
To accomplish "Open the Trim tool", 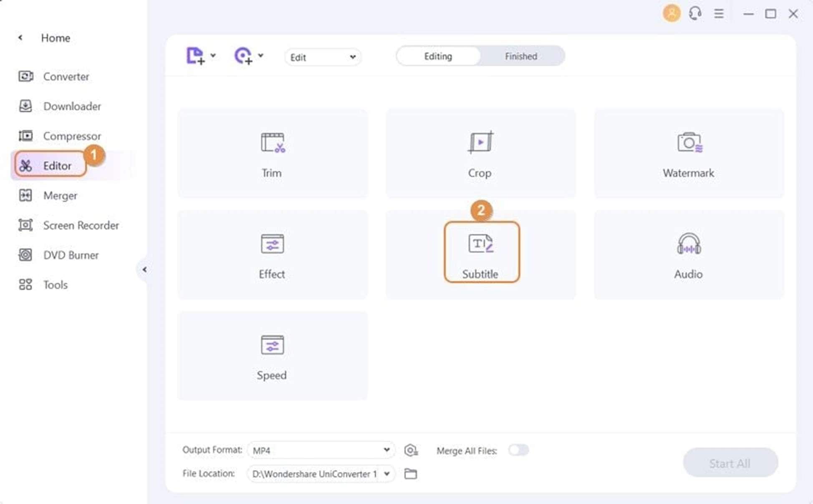I will pos(273,154).
